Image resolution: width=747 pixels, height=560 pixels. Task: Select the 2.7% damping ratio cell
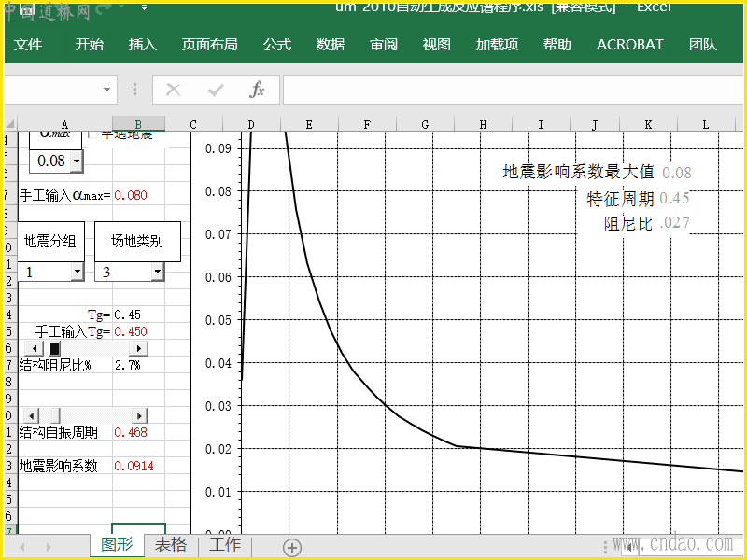coord(138,365)
